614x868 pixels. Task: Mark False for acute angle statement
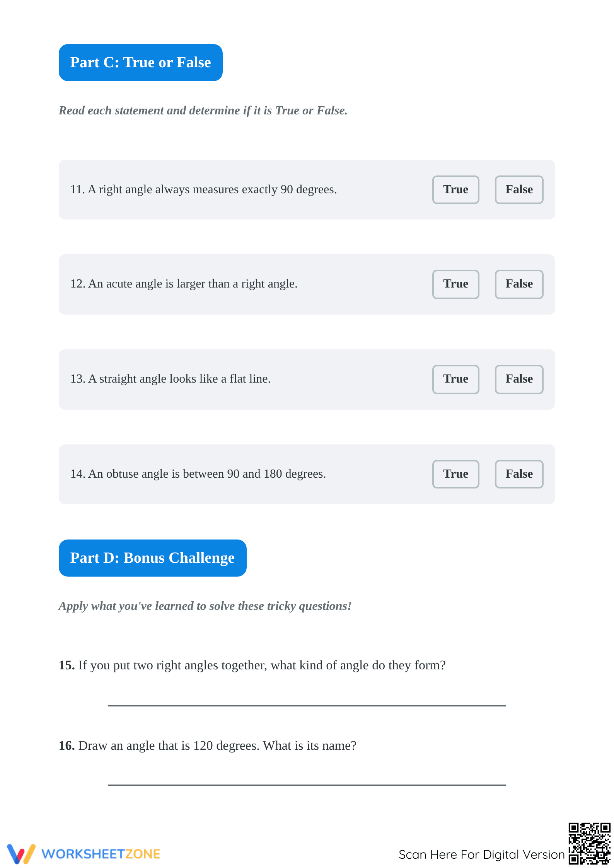(519, 284)
